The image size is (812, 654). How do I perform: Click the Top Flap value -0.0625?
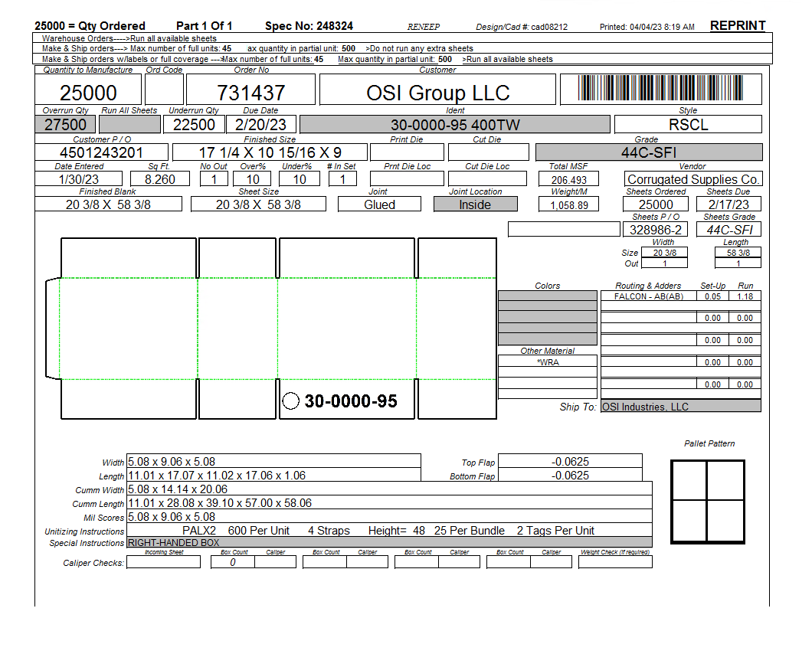pos(570,461)
